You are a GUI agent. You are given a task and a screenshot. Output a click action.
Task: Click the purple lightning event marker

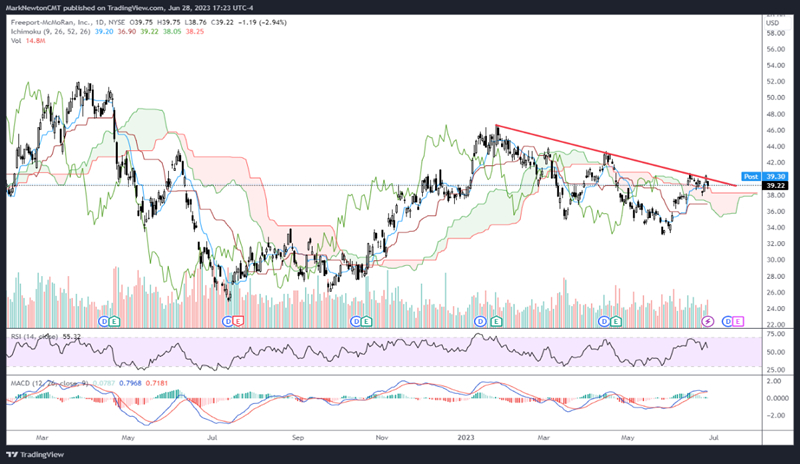tap(708, 321)
